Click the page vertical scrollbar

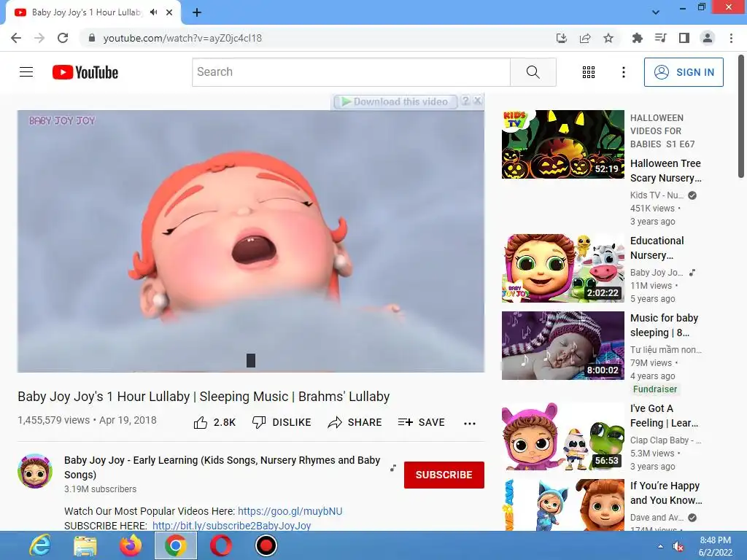pyautogui.click(x=741, y=117)
